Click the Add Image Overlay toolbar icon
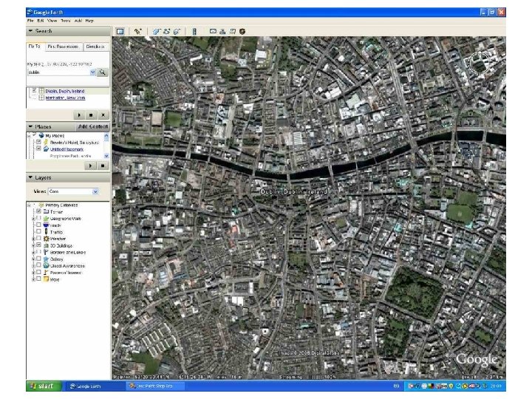This screenshot has height=399, width=532. [177, 32]
